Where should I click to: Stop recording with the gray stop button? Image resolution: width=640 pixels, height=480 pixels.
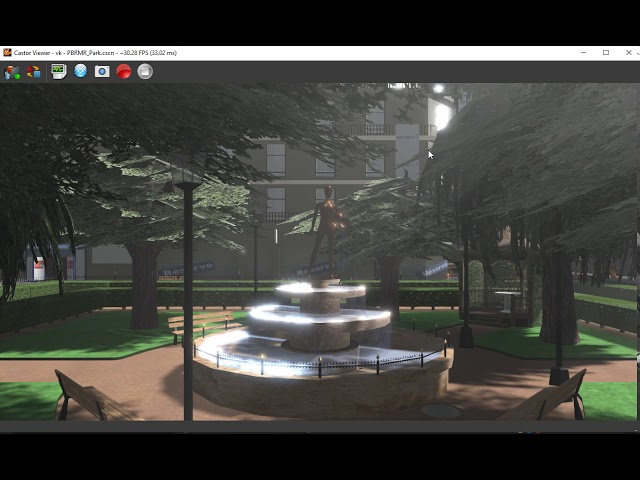[x=145, y=71]
